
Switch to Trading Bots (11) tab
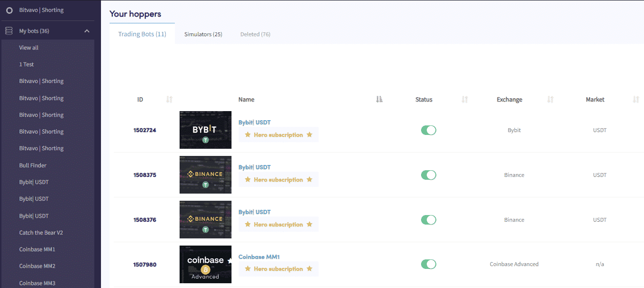tap(142, 34)
